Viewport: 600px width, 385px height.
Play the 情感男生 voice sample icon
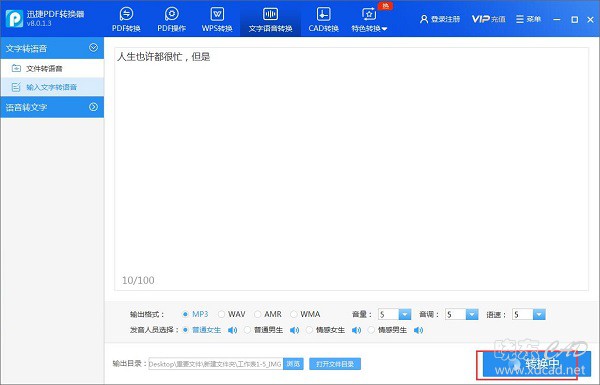[x=418, y=330]
